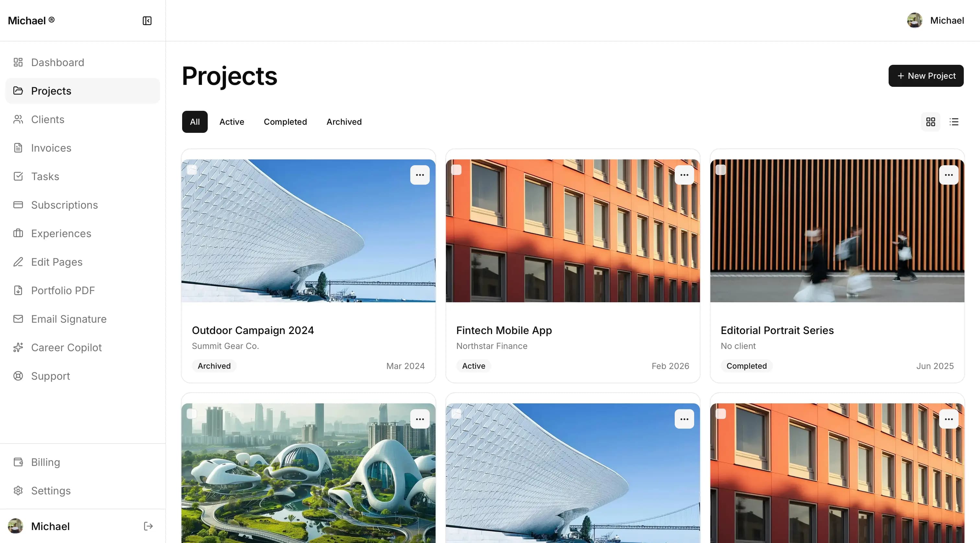Screen dimensions: 980x543
Task: Click the Michael avatar at the sidebar bottom
Action: coord(16,526)
